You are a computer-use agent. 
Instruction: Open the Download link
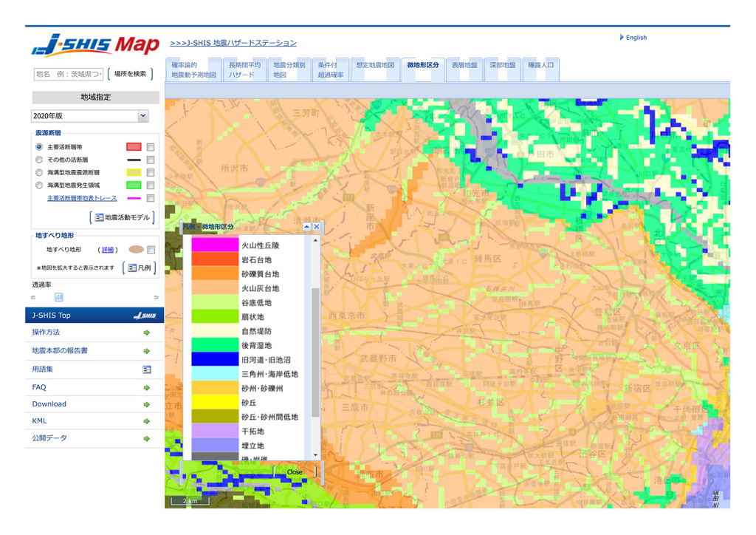pyautogui.click(x=49, y=404)
